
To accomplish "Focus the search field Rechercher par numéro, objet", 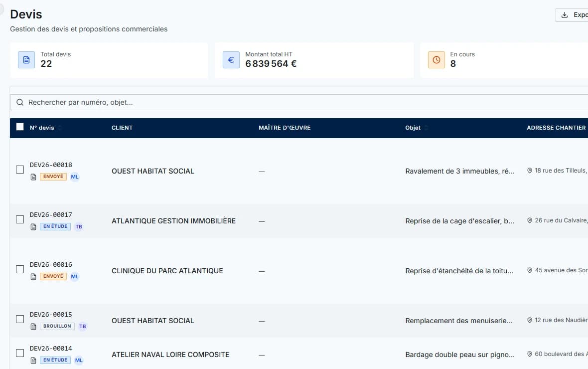I will pyautogui.click(x=299, y=103).
